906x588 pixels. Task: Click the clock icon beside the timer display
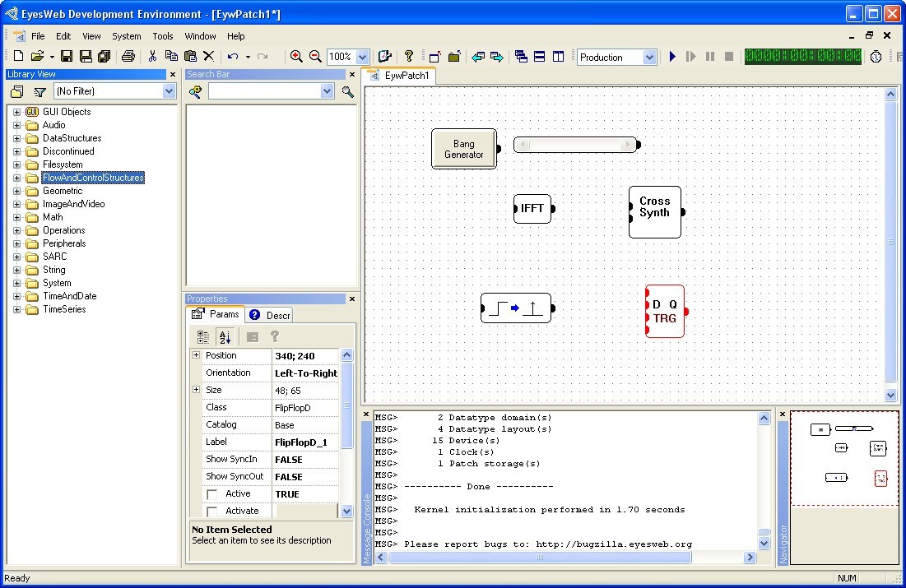[876, 57]
